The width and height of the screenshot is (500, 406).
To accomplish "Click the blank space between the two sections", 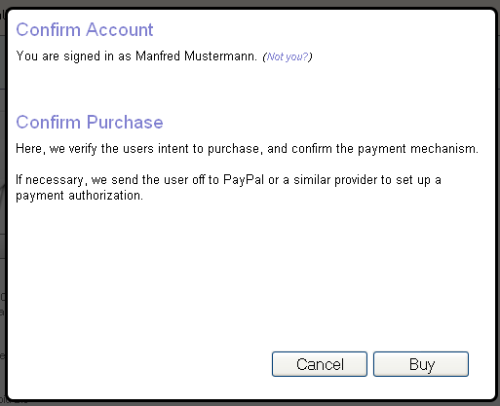I will pyautogui.click(x=250, y=88).
